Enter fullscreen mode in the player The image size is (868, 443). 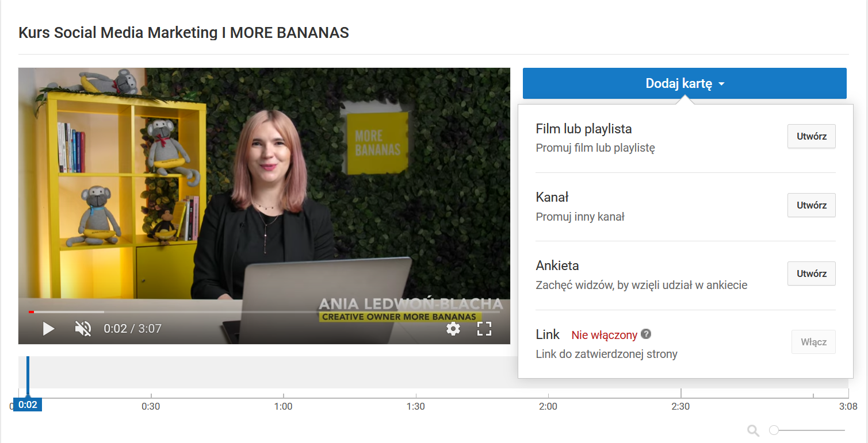pyautogui.click(x=484, y=329)
